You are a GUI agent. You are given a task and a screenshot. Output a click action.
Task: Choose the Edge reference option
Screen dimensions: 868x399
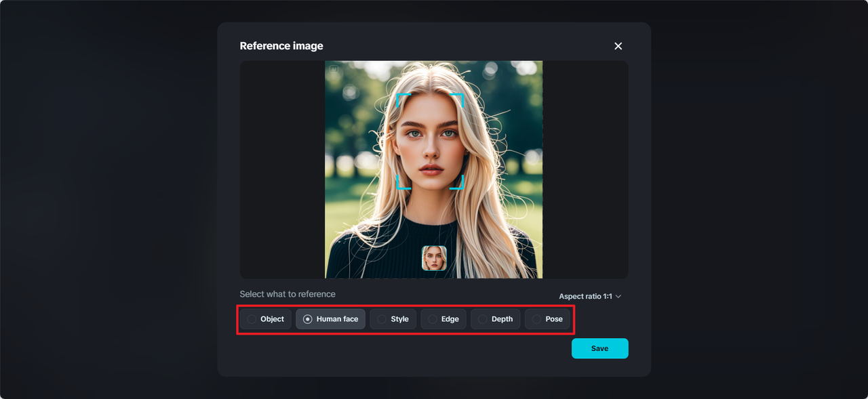[x=443, y=319]
